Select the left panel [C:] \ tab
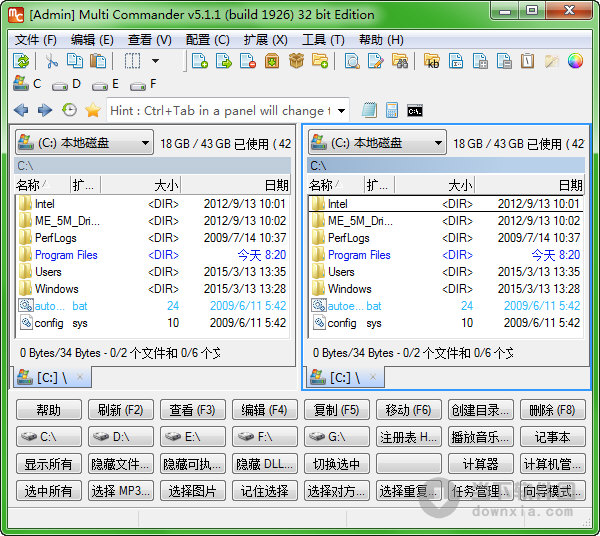Image resolution: width=600 pixels, height=536 pixels. [52, 378]
